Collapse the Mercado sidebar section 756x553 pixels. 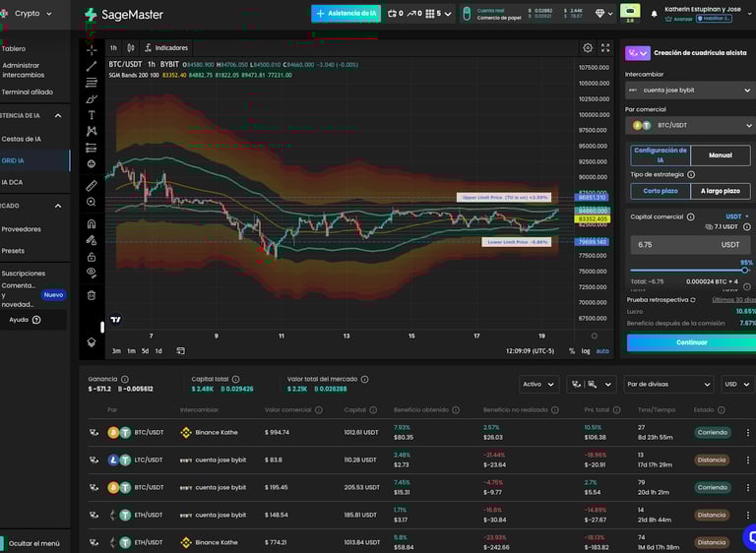pos(58,206)
